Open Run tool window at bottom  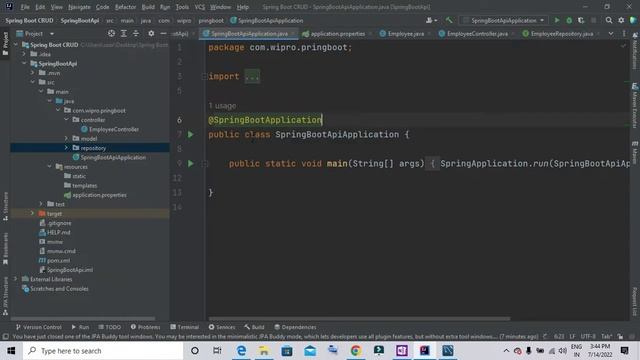click(80, 327)
